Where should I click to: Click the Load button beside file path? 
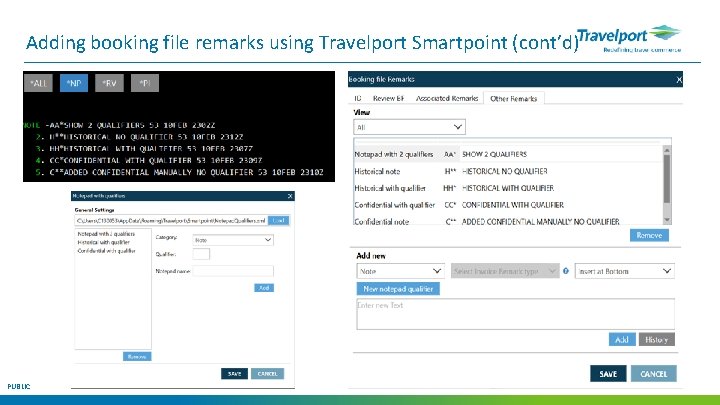279,221
